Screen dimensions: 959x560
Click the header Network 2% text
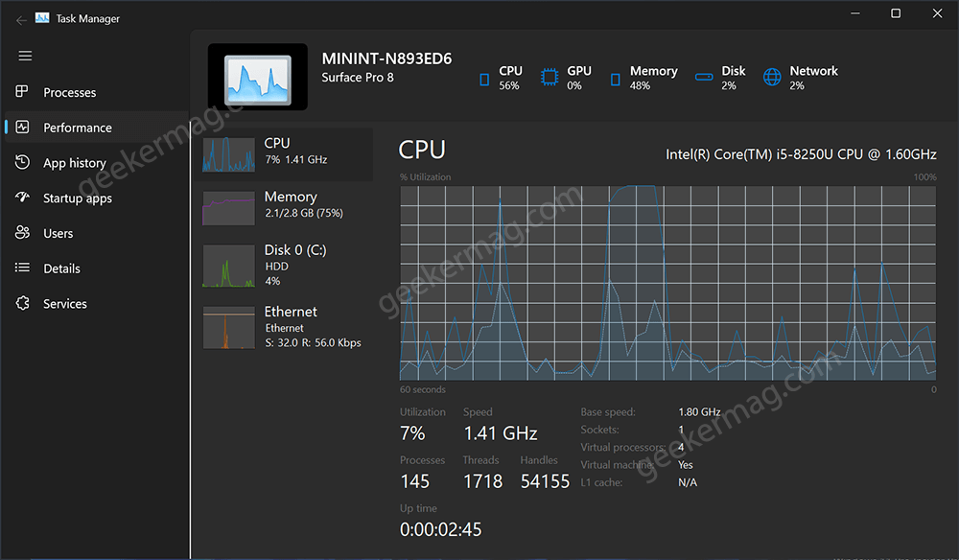point(813,78)
